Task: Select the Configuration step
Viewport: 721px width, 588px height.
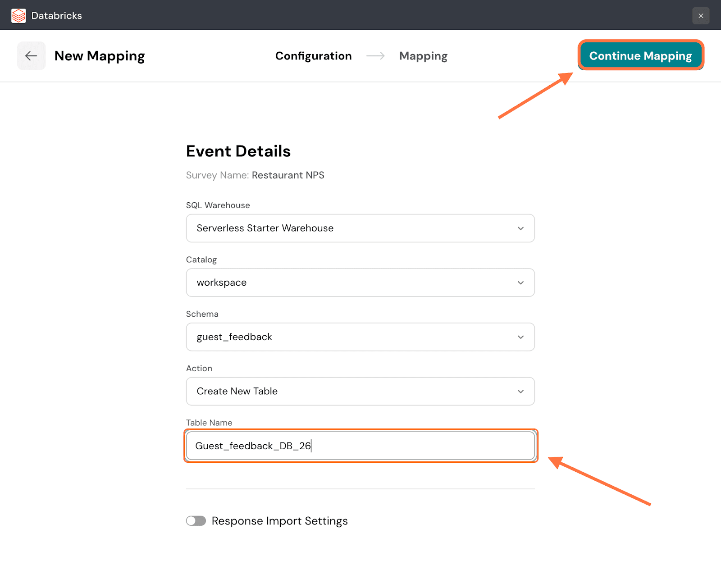Action: click(313, 56)
